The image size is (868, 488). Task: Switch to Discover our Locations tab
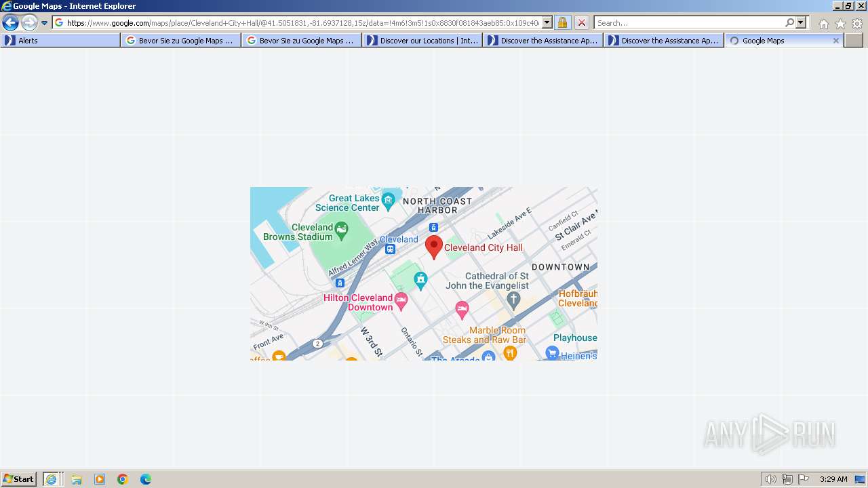click(x=422, y=41)
